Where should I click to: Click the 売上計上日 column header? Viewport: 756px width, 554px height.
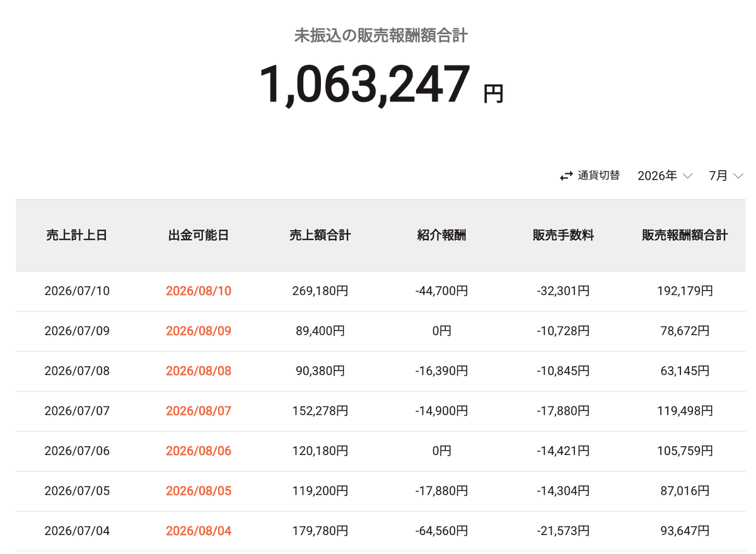[77, 235]
